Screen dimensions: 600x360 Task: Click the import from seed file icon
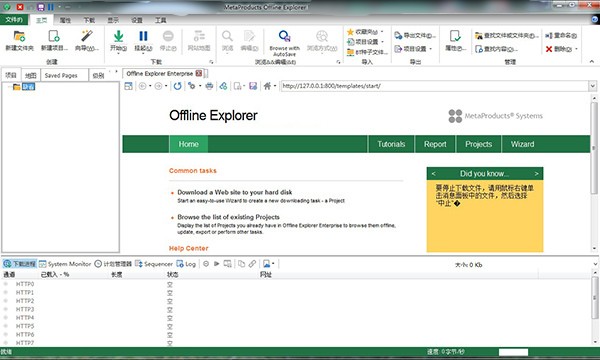(350, 52)
